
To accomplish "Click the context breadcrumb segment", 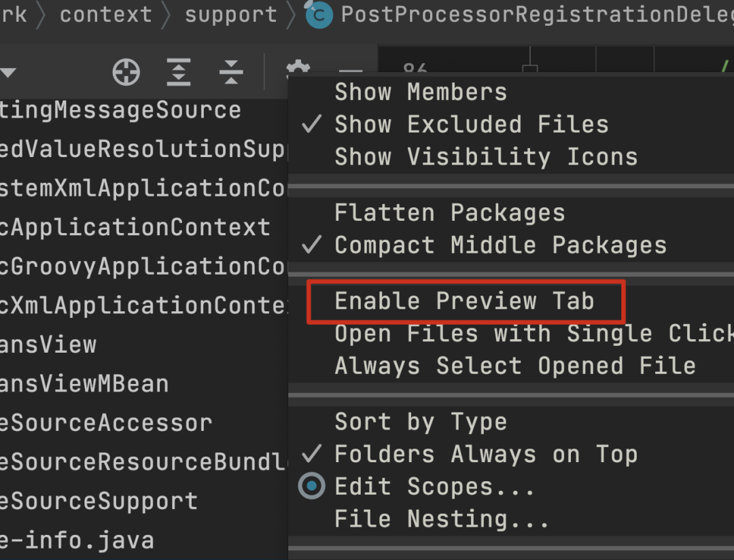I will pos(106,14).
